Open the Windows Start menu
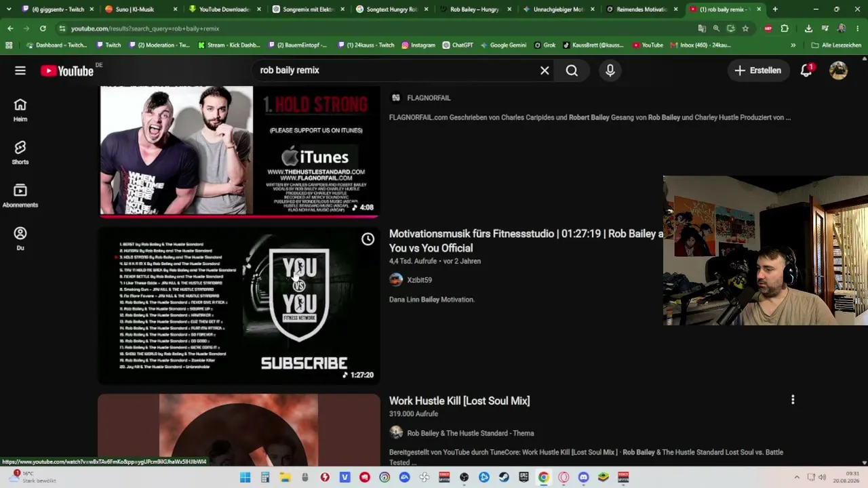The height and width of the screenshot is (488, 868). 245,477
